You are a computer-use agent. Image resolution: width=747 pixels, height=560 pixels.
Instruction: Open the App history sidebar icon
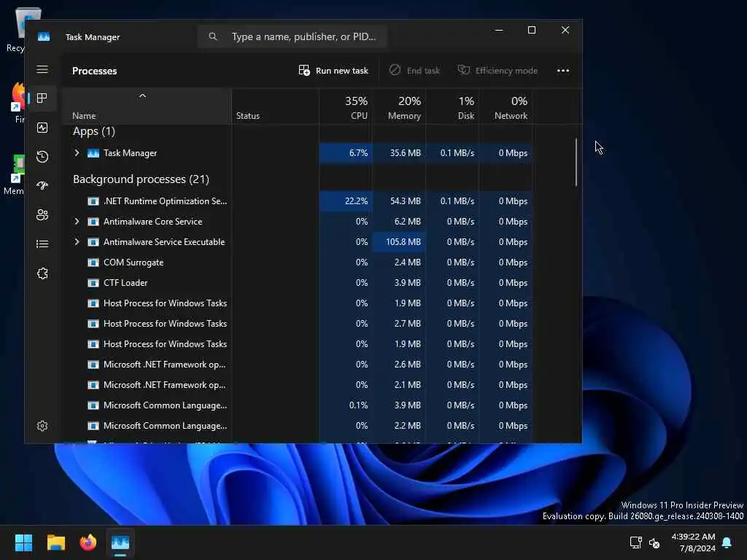(x=42, y=157)
